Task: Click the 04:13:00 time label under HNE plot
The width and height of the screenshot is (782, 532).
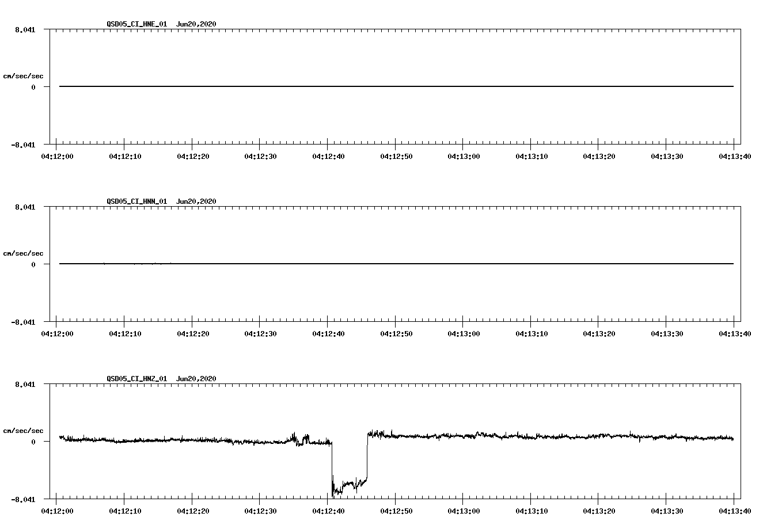Action: pos(463,156)
